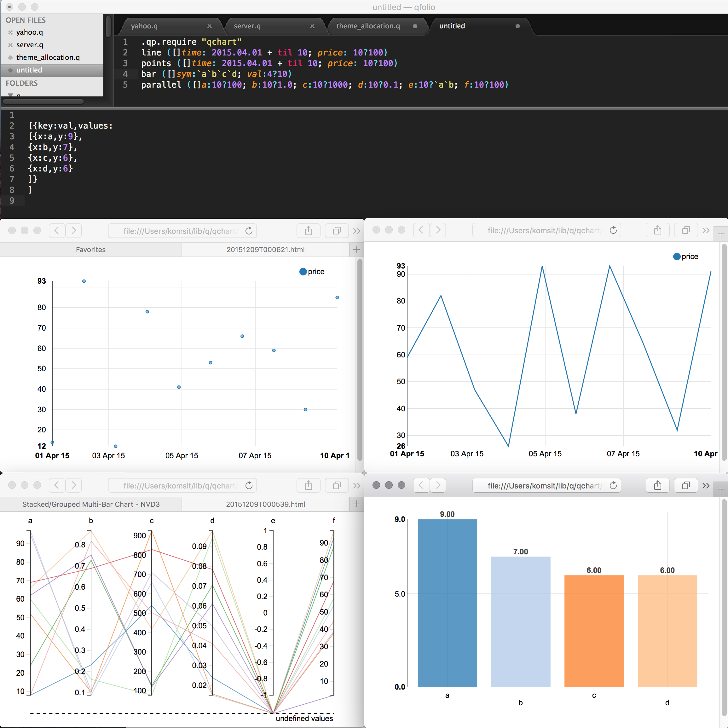
Task: Expand hidden toolbar items via >> in the line chart window
Action: point(706,230)
